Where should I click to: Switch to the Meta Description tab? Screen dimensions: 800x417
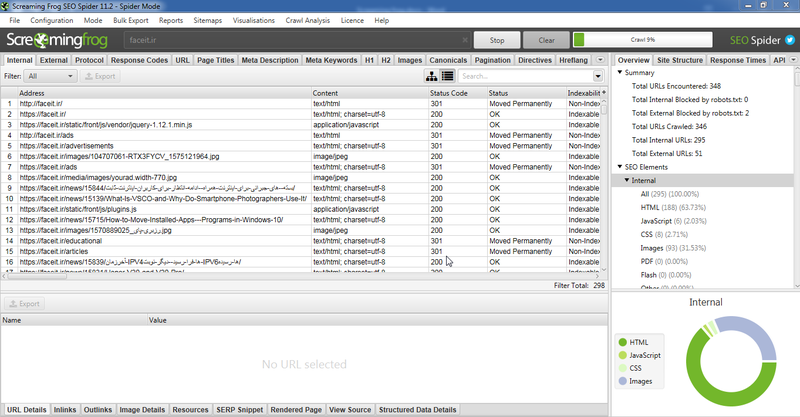(270, 60)
